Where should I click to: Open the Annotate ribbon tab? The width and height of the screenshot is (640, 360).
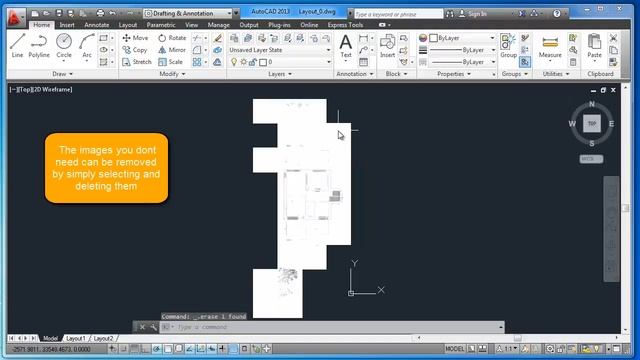(x=97, y=25)
